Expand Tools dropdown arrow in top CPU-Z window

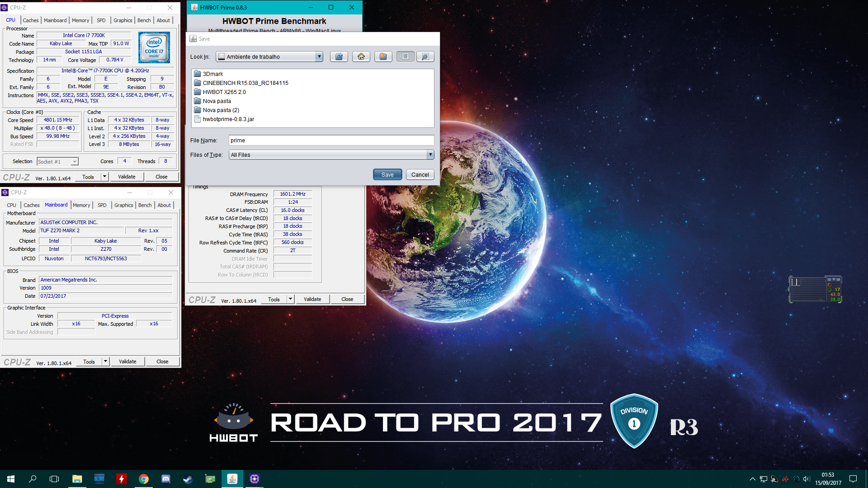[105, 177]
